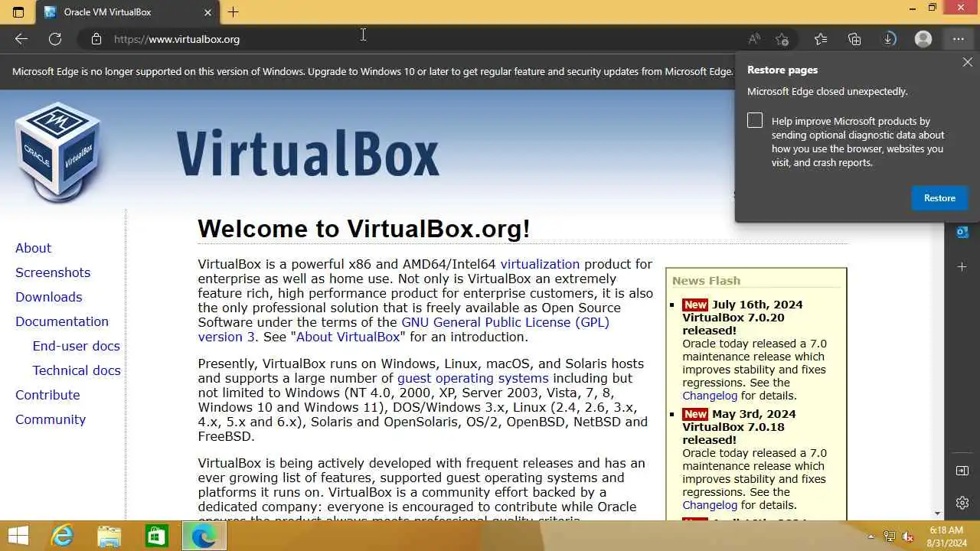
Task: Open the Favorites list icon
Action: coord(821,39)
